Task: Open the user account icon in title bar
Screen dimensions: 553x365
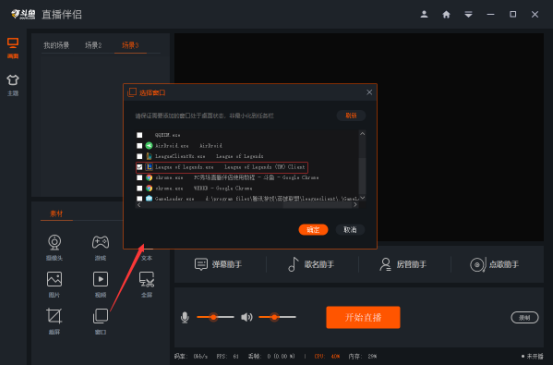Action: [x=424, y=14]
